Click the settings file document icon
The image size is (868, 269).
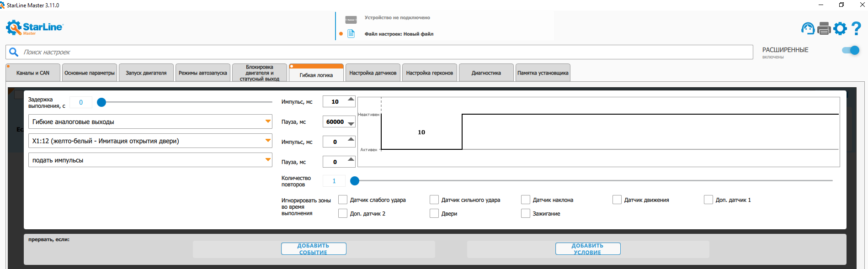(351, 34)
